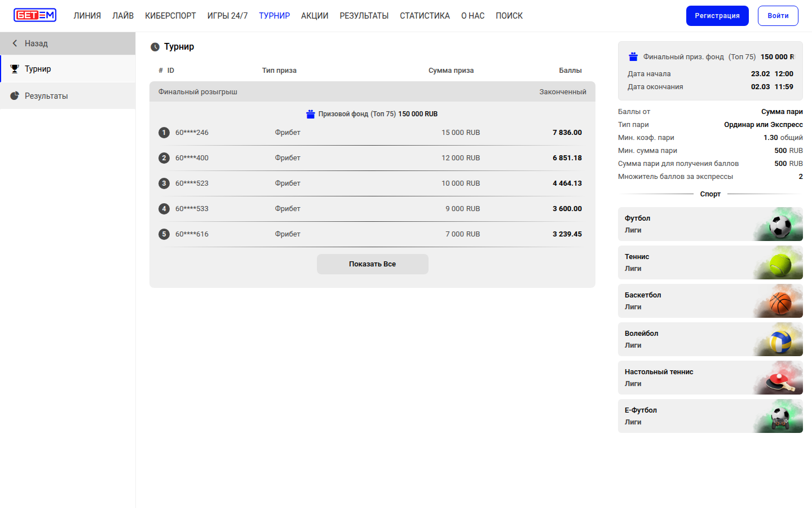Click the trophy icon in sidebar

pos(15,69)
